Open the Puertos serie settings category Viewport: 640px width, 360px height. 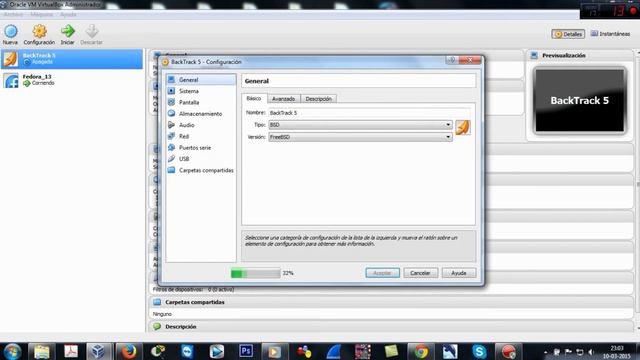[x=201, y=147]
